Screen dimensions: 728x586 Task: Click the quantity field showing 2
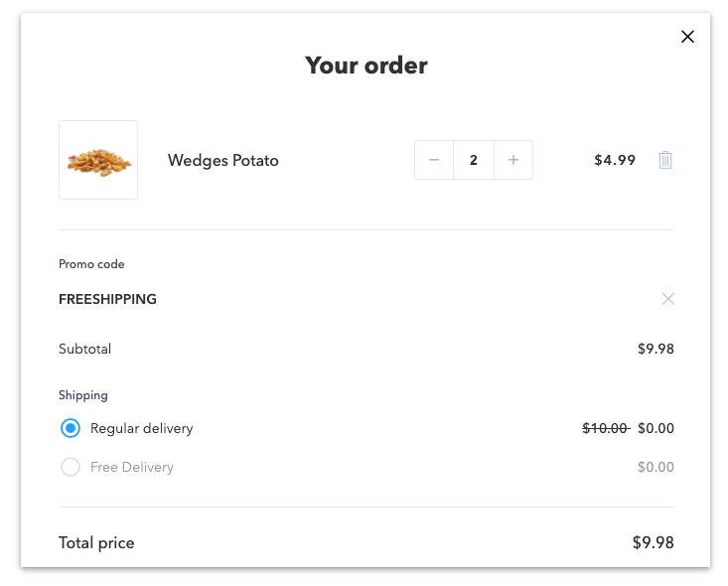[474, 160]
